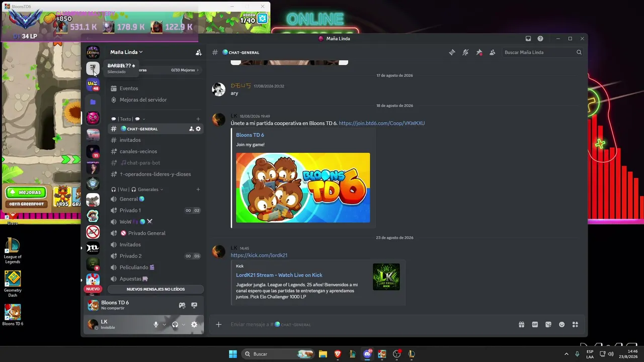Click the NUEVO unread servers pill
The height and width of the screenshot is (362, 644).
point(93,289)
